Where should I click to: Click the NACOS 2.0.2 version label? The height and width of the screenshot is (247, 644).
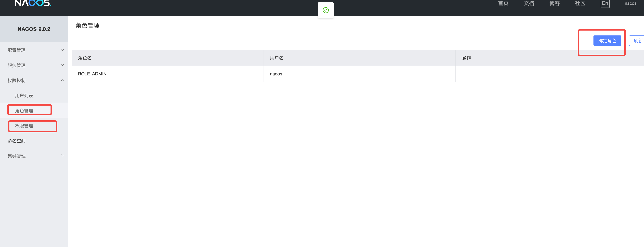click(34, 29)
